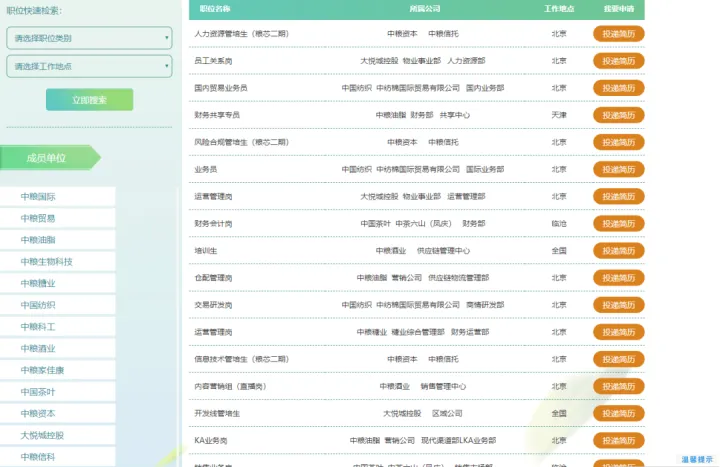720x467 pixels.
Task: Select 大悦城控股 member unit
Action: coord(57,435)
